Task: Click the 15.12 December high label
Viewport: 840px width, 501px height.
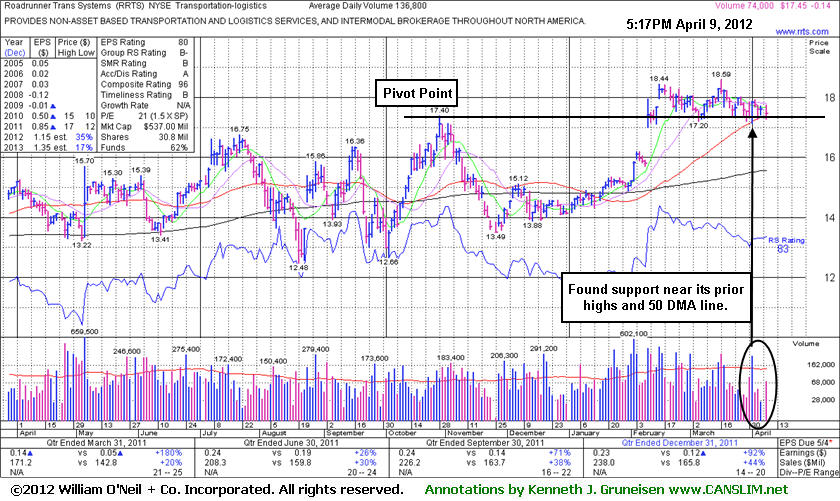Action: tap(518, 178)
